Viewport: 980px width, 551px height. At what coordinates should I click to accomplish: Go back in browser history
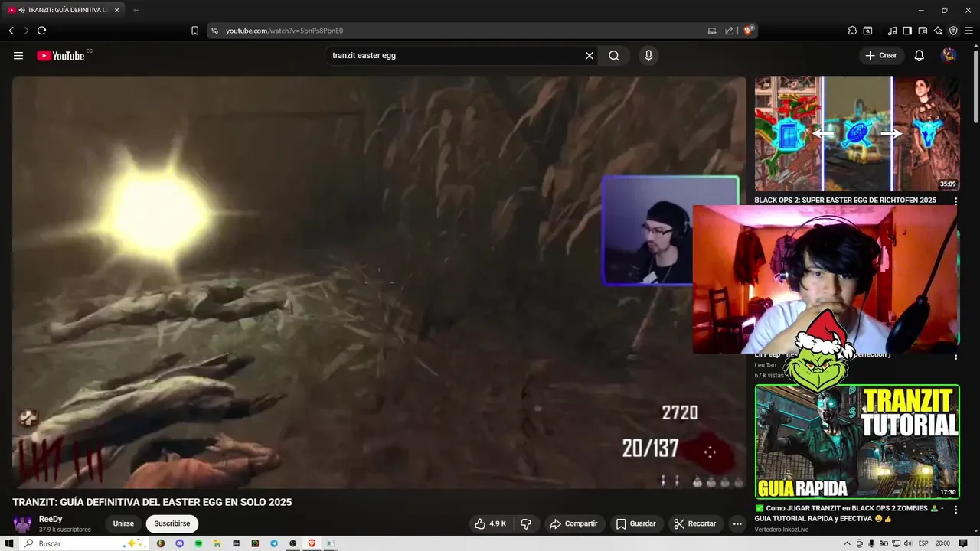tap(11, 31)
